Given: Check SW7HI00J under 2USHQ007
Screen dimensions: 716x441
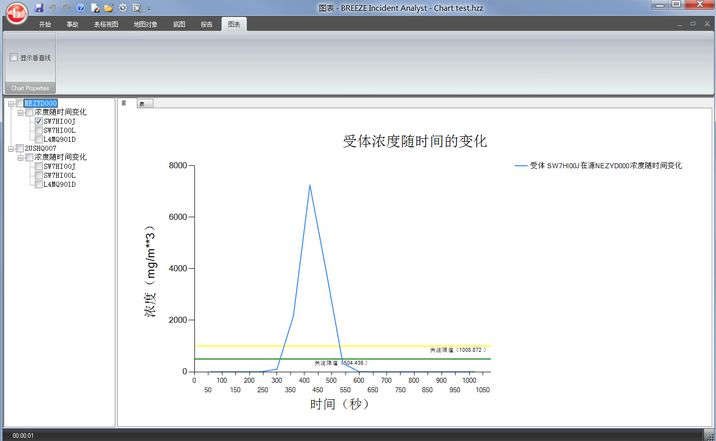Looking at the screenshot, I should coord(39,166).
